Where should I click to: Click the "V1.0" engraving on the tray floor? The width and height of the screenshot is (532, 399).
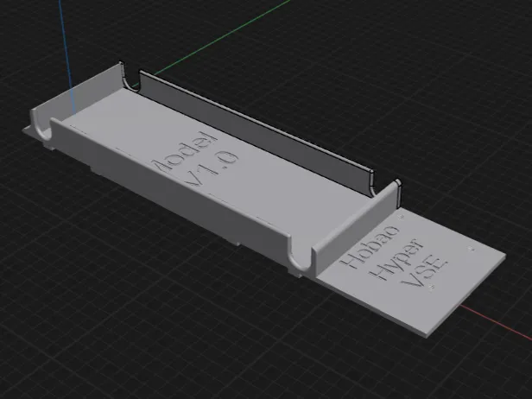click(x=211, y=168)
